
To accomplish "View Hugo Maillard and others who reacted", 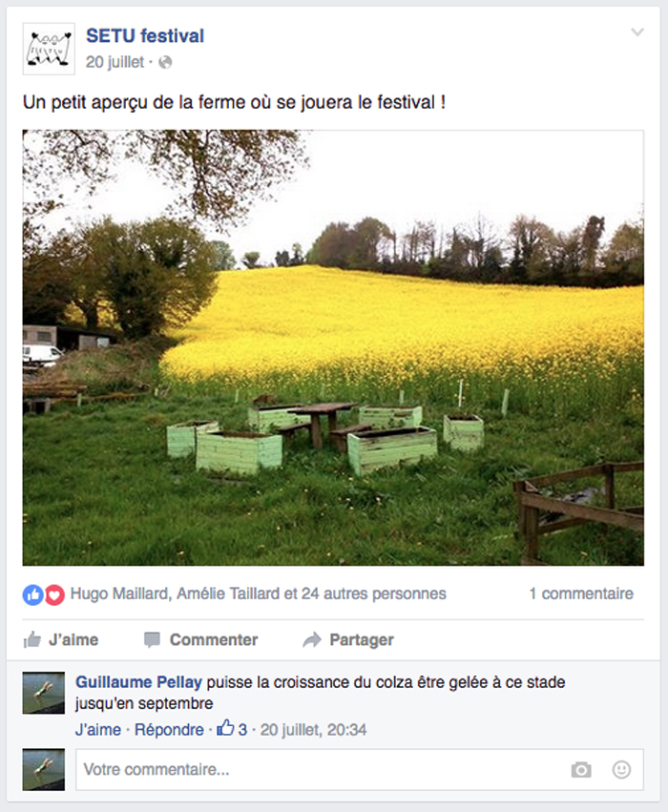I will pyautogui.click(x=258, y=593).
